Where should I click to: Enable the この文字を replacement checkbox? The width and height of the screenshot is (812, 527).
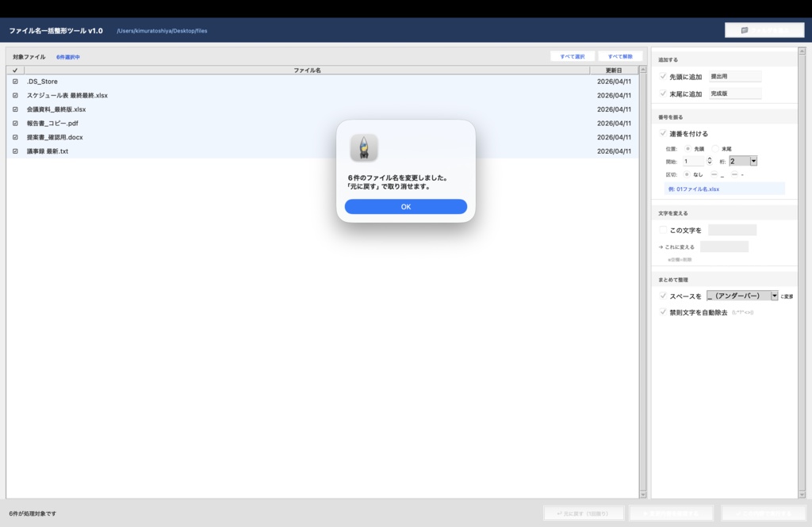[663, 230]
